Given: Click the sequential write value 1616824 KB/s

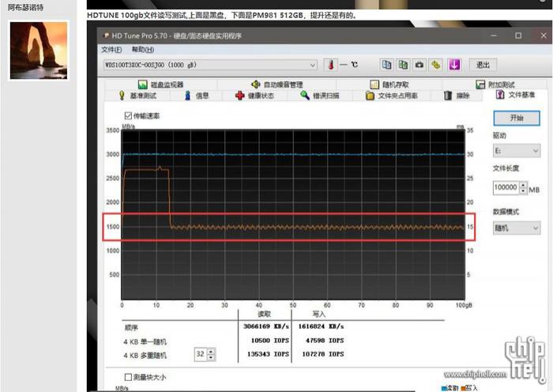Looking at the screenshot, I should (x=321, y=326).
